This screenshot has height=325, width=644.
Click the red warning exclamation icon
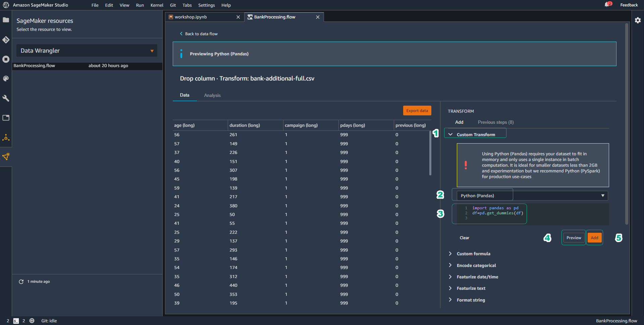tap(466, 165)
